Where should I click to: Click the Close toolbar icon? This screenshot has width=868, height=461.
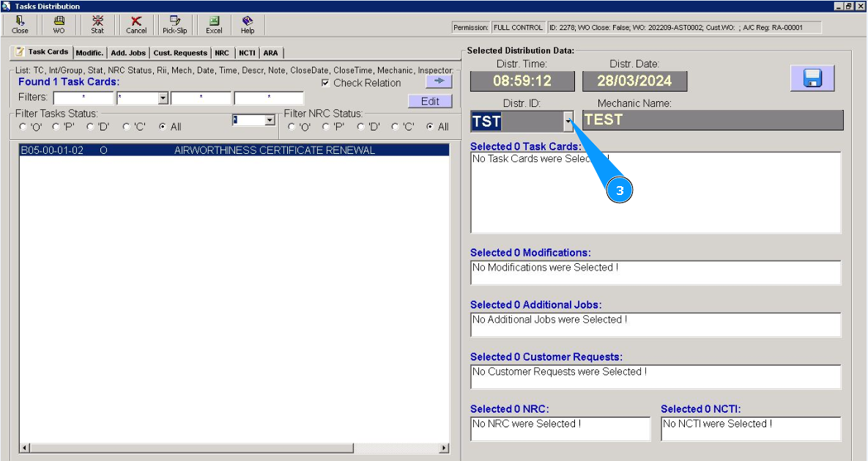[20, 25]
